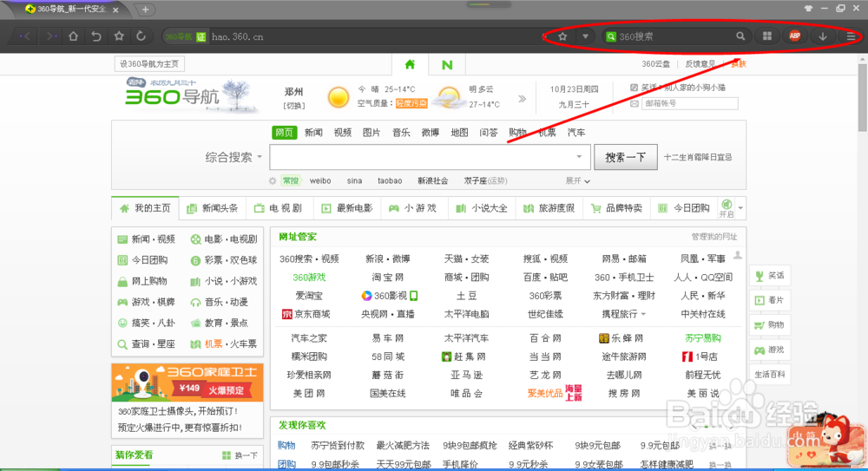868x471 pixels.
Task: Open 综合搜索 engine dropdown
Action: click(233, 157)
